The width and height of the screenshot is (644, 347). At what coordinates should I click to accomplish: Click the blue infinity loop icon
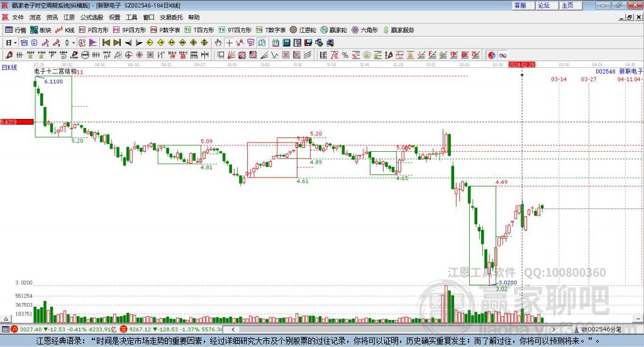tap(502, 55)
